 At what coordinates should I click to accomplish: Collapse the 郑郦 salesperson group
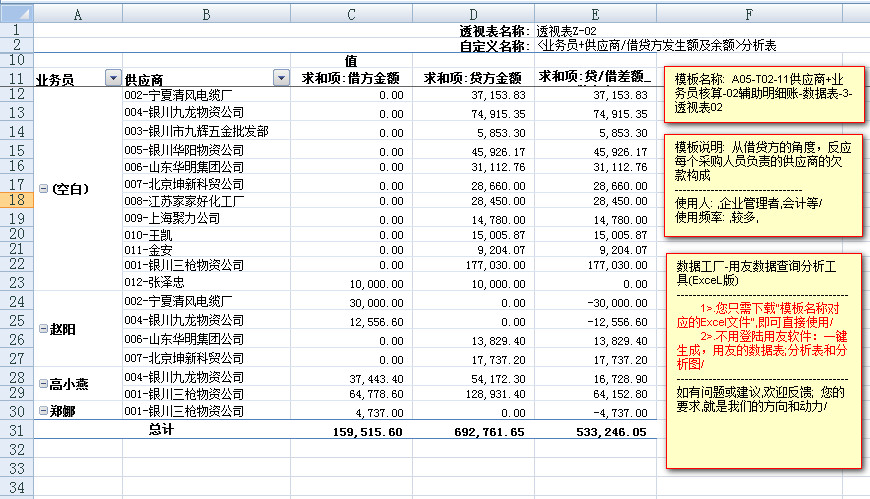[42, 411]
